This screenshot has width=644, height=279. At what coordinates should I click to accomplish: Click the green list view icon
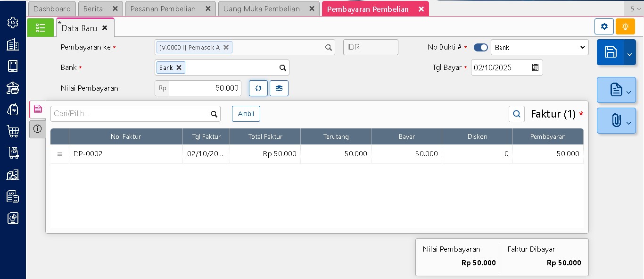click(41, 27)
